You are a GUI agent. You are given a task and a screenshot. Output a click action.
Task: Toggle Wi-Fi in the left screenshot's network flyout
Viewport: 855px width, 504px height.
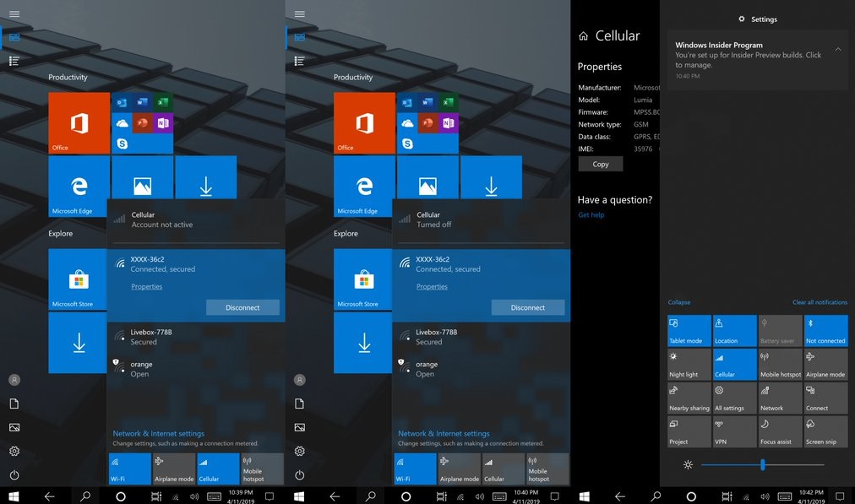(x=130, y=469)
